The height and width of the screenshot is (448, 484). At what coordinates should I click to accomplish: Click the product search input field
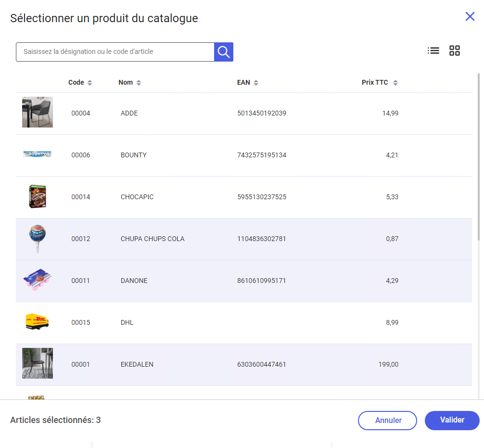coord(115,52)
